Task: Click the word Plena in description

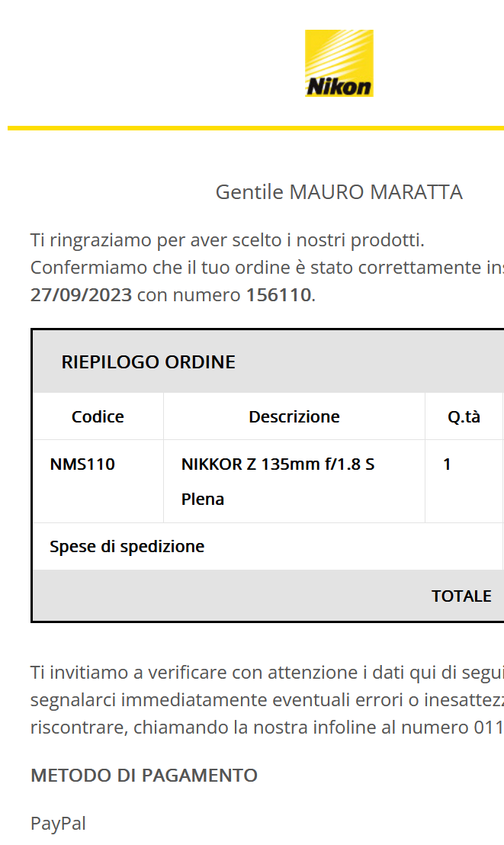Action: coord(203,499)
